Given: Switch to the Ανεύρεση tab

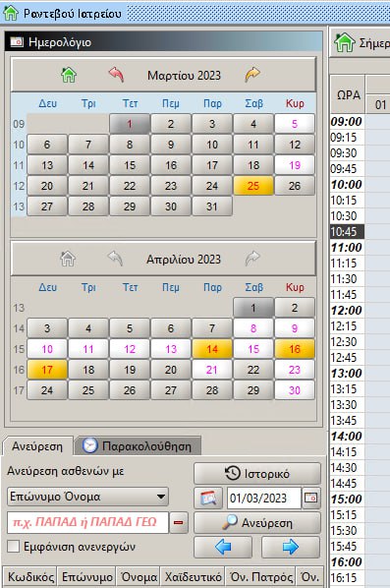Looking at the screenshot, I should point(37,446).
